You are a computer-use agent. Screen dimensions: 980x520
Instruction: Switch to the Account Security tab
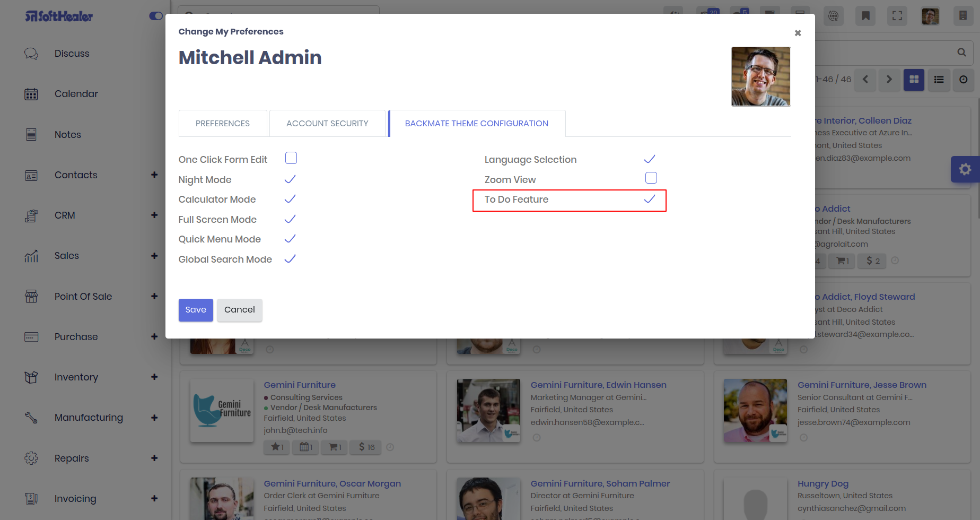pos(327,123)
